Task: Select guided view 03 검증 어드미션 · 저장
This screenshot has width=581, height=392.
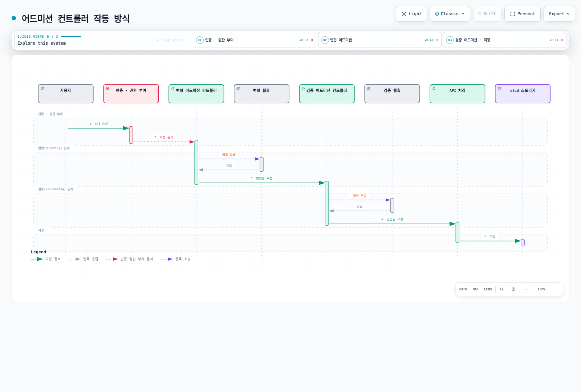Action: click(x=505, y=40)
